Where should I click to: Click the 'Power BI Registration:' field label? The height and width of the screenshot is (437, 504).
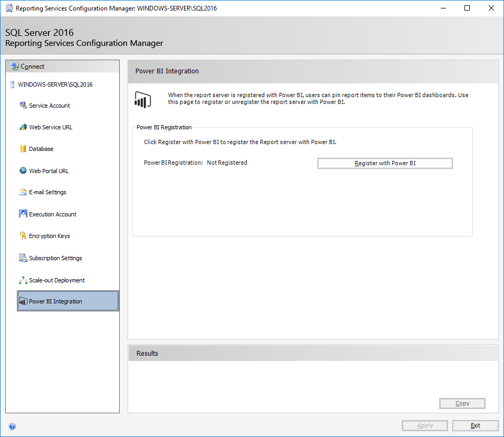point(173,163)
